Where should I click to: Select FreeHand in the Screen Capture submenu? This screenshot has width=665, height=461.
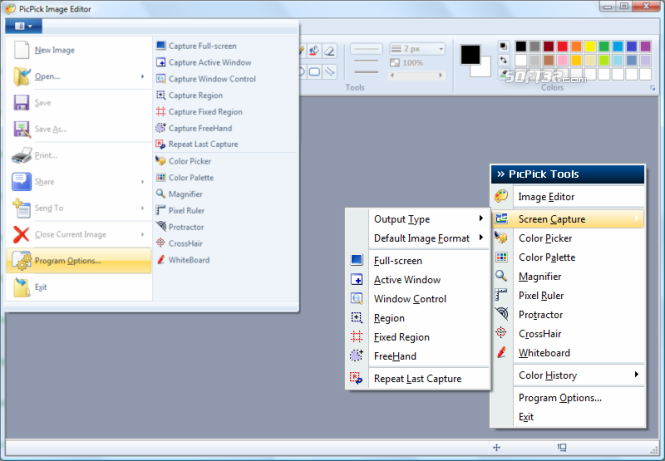418,356
